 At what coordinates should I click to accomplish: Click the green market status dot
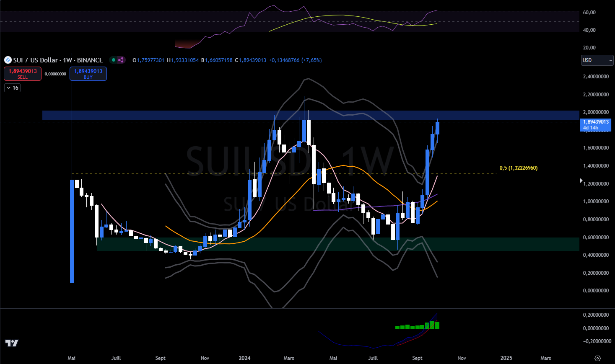coord(113,60)
